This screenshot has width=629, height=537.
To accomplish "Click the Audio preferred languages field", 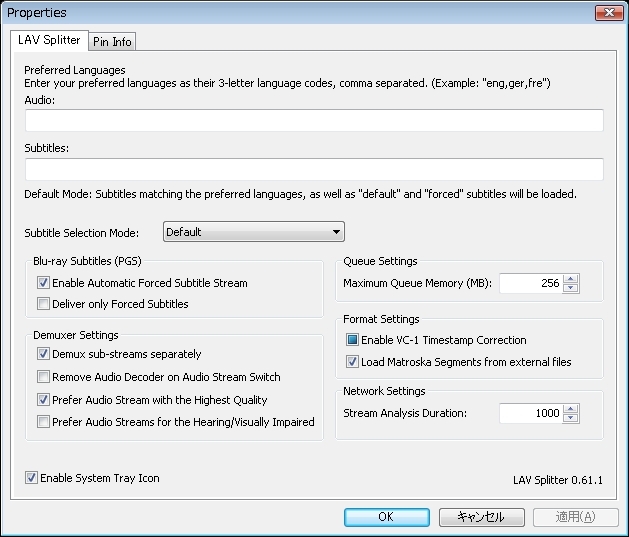I will click(x=314, y=121).
